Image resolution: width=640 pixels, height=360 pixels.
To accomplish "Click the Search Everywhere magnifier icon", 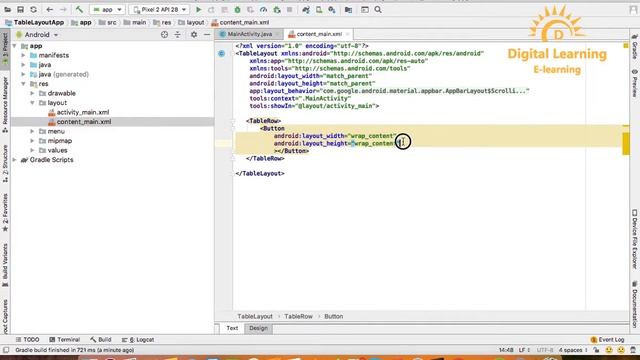I will pos(378,9).
